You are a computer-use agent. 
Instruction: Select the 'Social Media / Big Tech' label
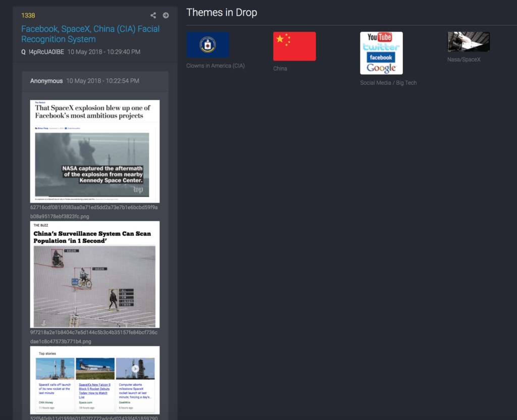[388, 83]
